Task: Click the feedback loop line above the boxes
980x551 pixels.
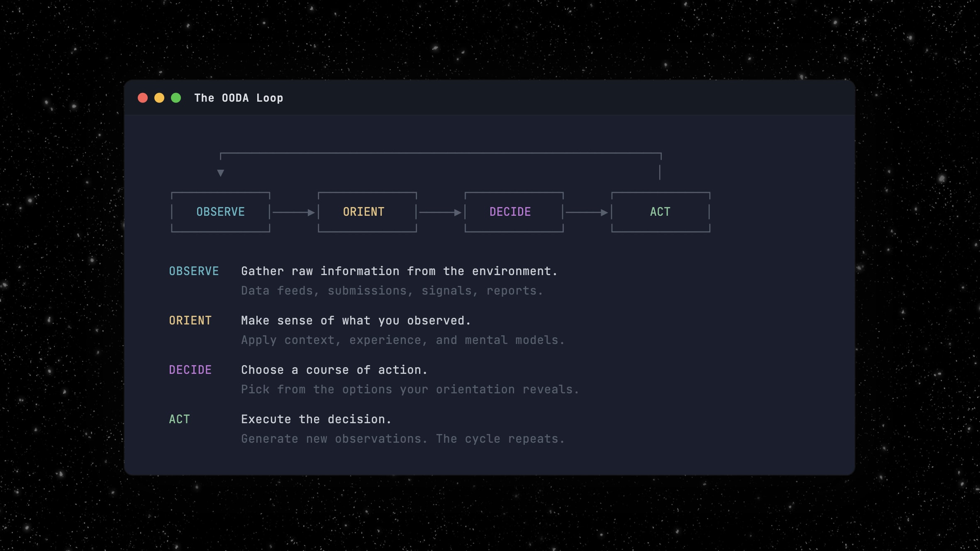Action: (440, 153)
